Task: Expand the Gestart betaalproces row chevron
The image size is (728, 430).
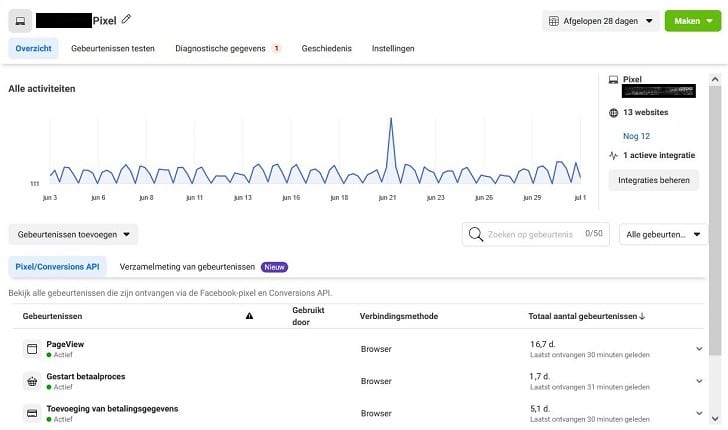Action: coord(699,381)
